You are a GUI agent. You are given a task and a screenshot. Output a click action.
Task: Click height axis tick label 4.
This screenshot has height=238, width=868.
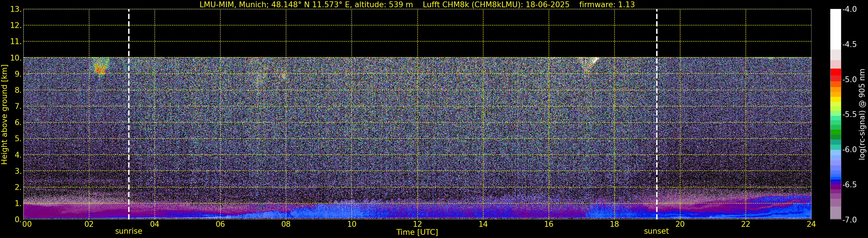tap(18, 155)
